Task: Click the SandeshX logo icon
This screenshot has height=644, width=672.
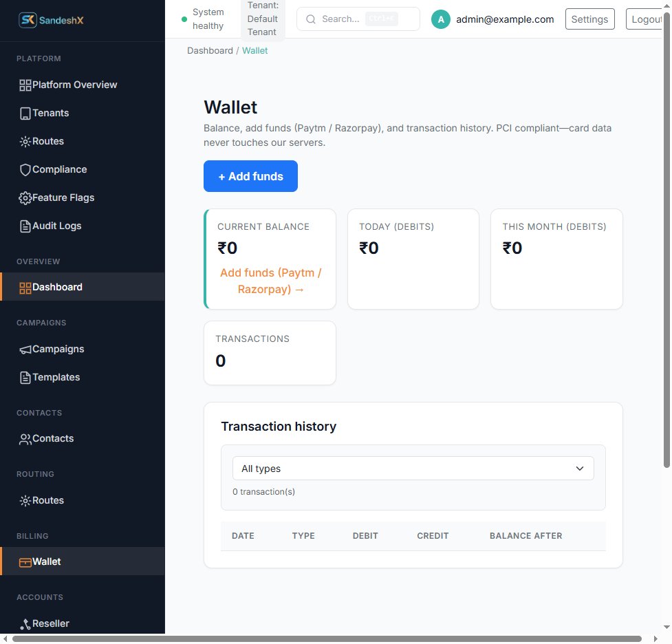Action: click(x=28, y=20)
